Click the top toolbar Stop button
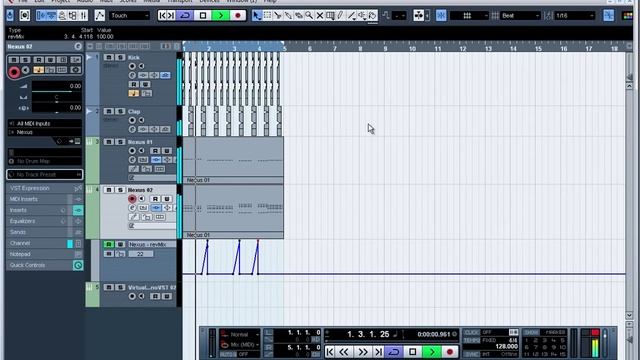 click(x=203, y=16)
